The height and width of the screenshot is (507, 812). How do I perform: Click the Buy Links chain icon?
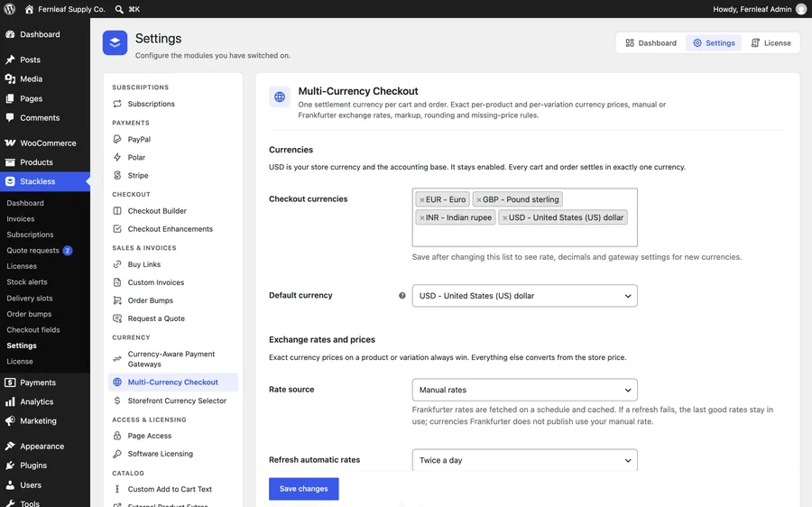(117, 264)
